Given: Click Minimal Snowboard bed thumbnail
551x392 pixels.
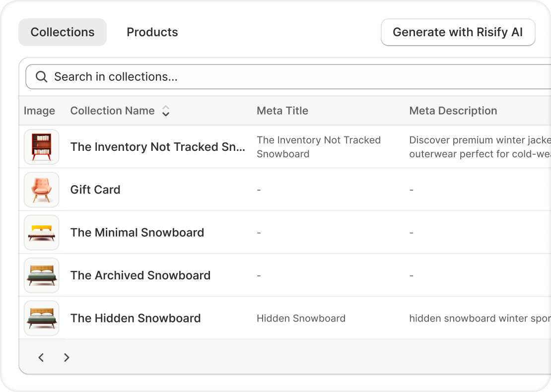Looking at the screenshot, I should (42, 233).
